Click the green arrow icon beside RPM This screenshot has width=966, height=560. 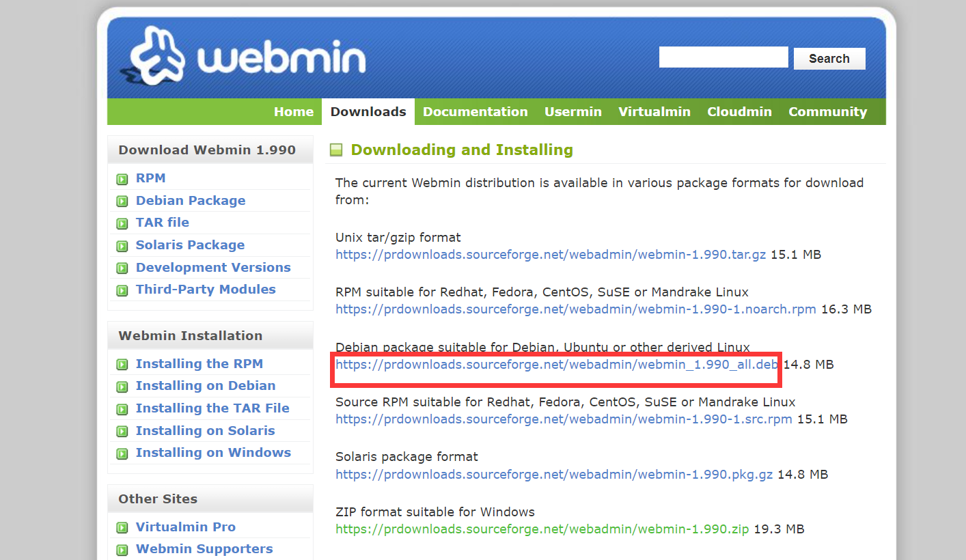point(122,178)
